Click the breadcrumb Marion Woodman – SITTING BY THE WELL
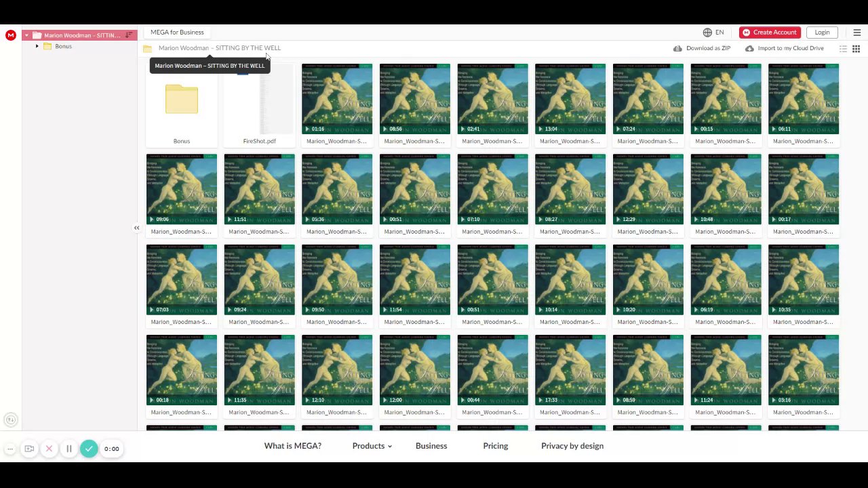Screen dimensions: 868x488 [219, 48]
